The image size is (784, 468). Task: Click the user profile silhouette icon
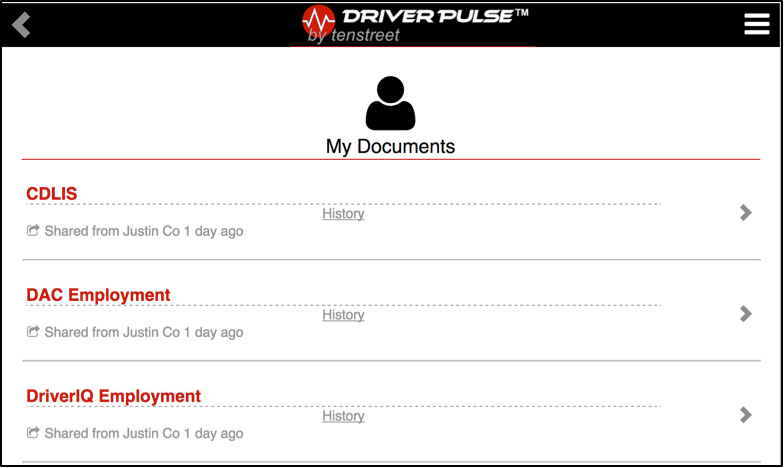(x=390, y=103)
